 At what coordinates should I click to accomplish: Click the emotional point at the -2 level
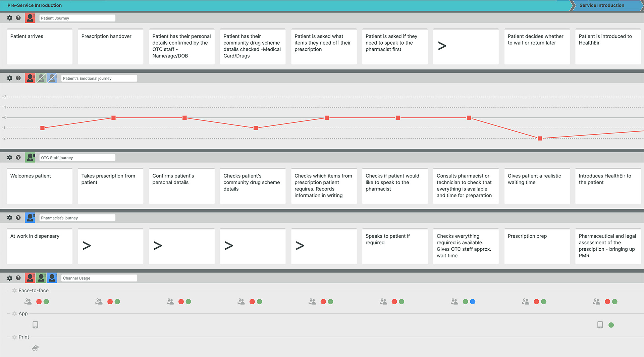pyautogui.click(x=540, y=139)
